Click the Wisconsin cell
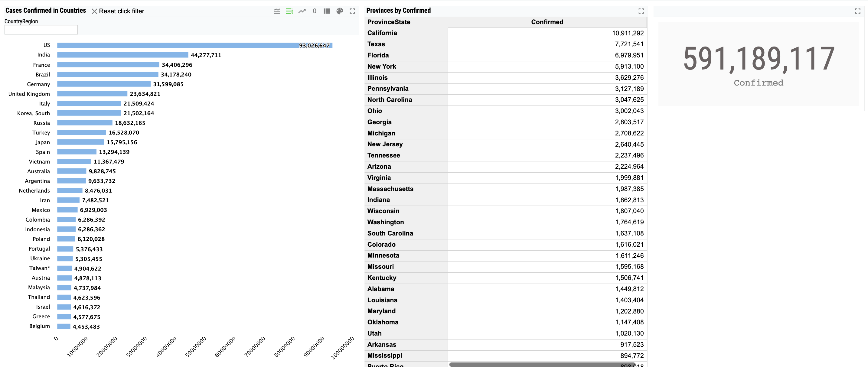The width and height of the screenshot is (868, 367). click(x=406, y=211)
